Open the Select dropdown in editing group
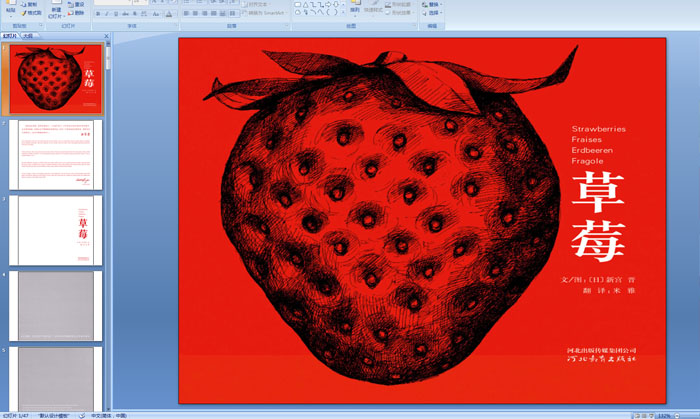 click(x=432, y=13)
